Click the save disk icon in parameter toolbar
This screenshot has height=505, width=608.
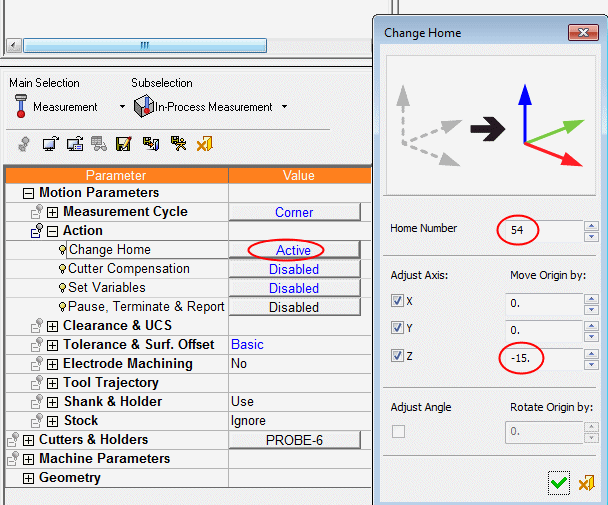click(x=125, y=144)
